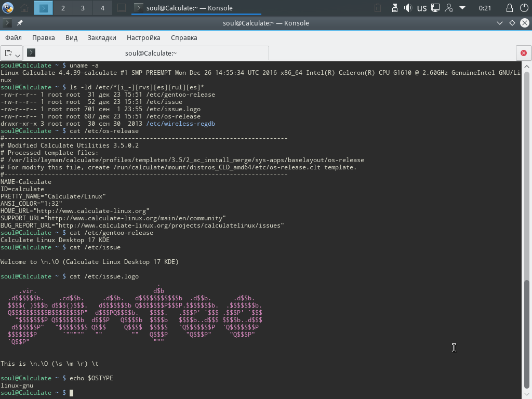The width and height of the screenshot is (532, 399).
Task: Click the lock screen icon
Action: tap(509, 8)
